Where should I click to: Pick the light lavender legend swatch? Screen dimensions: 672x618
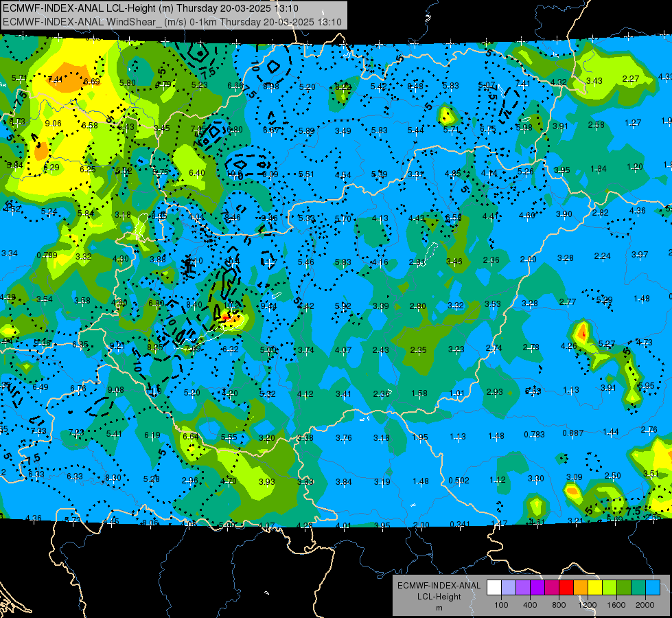[508, 588]
